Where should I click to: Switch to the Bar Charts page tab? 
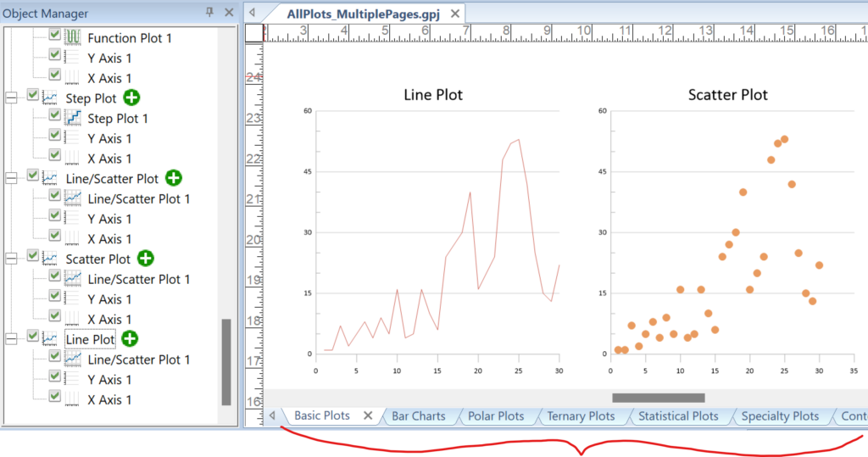point(418,416)
